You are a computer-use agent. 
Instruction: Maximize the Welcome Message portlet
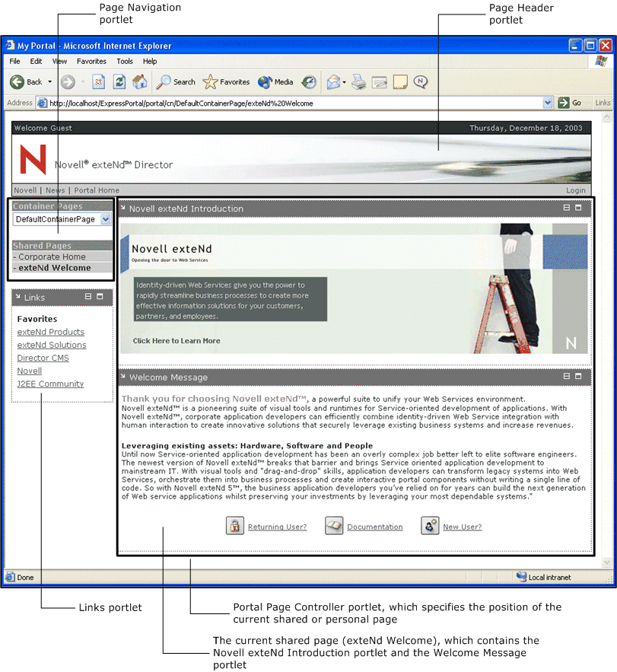[577, 377]
